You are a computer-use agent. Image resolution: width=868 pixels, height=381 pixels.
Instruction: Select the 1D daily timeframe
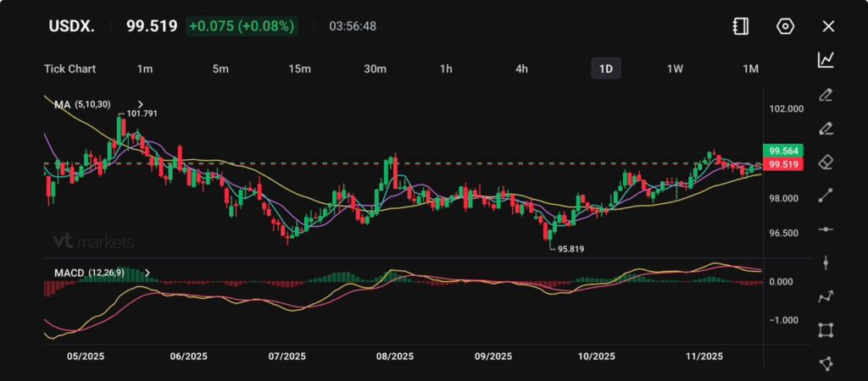605,69
